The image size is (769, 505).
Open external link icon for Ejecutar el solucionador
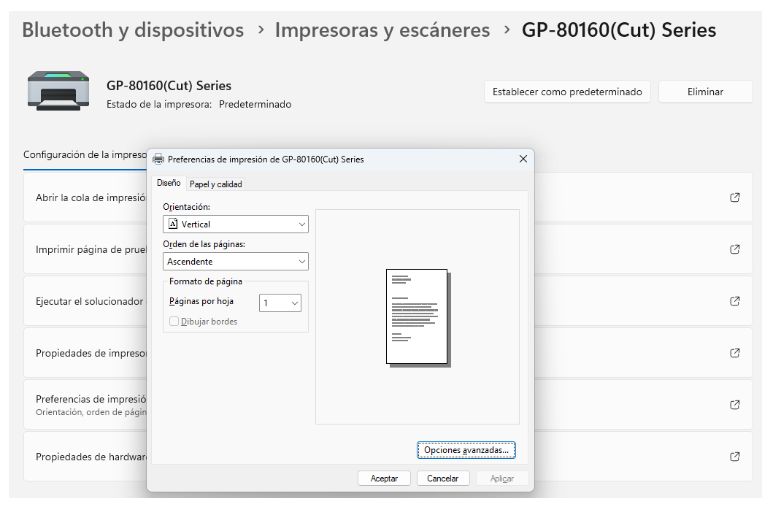coord(734,301)
